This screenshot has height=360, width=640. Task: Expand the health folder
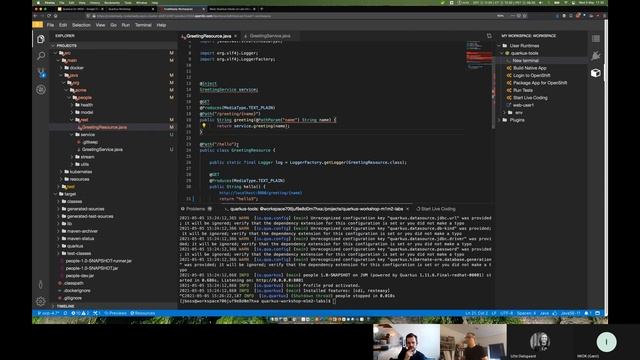point(87,105)
